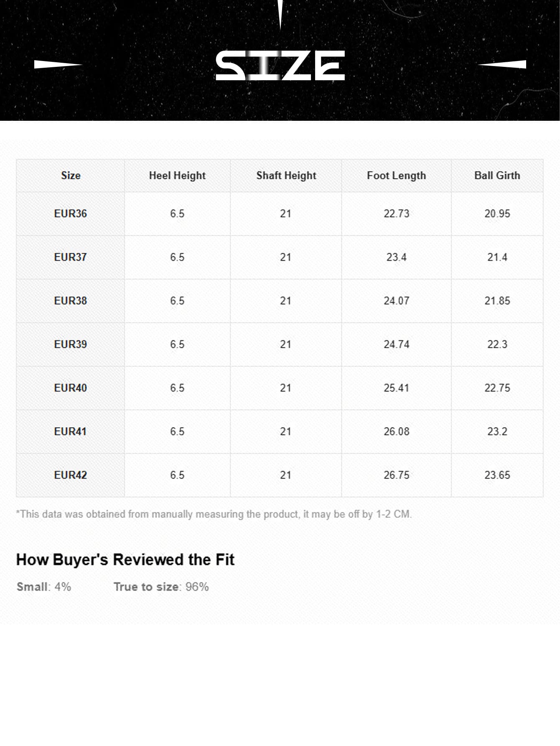Choose the EUR38 size row label

71,300
